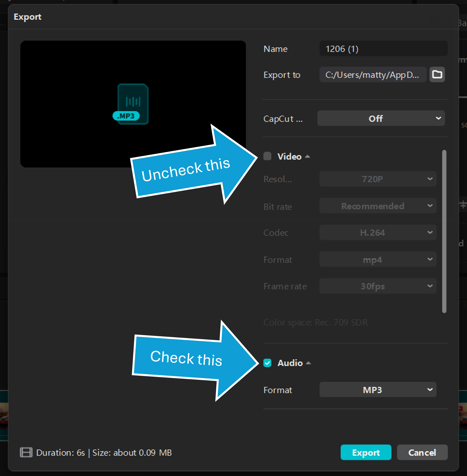Click the film strip duration icon
The height and width of the screenshot is (476, 467).
pyautogui.click(x=26, y=453)
